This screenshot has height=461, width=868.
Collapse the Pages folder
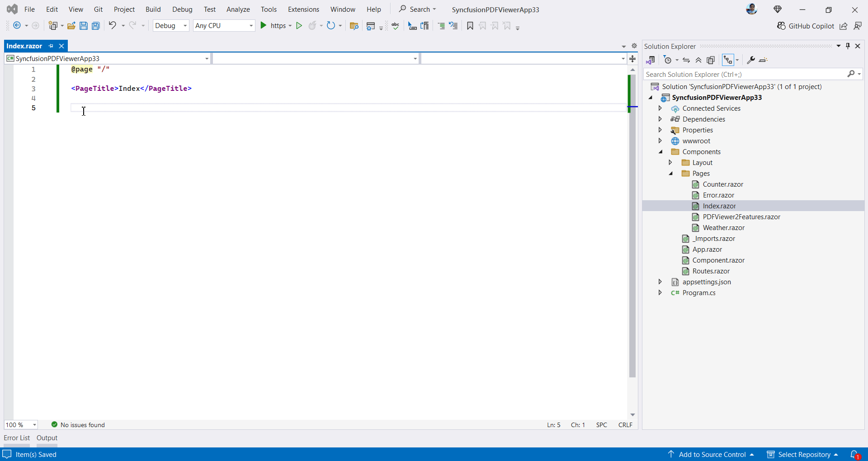point(671,174)
